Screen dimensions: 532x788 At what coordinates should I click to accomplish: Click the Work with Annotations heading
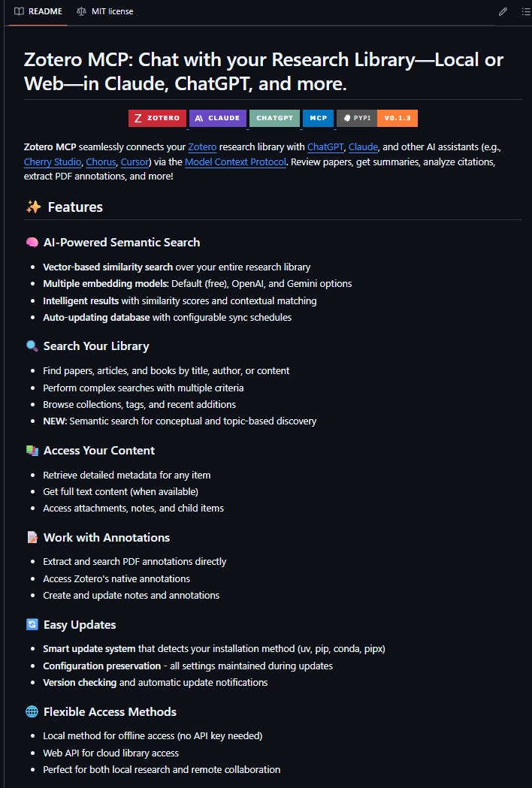pos(107,538)
